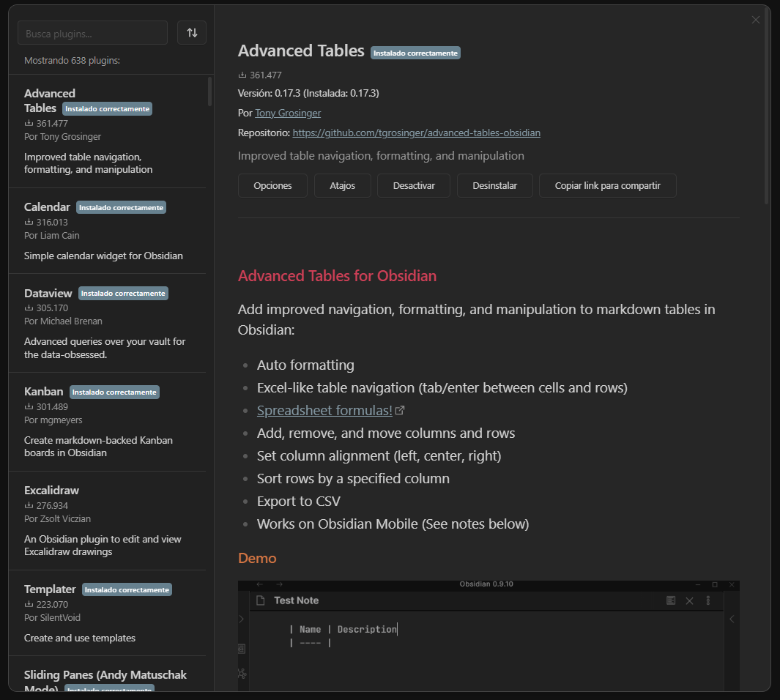
Task: Click the Test Note file icon in demo
Action: (x=260, y=600)
